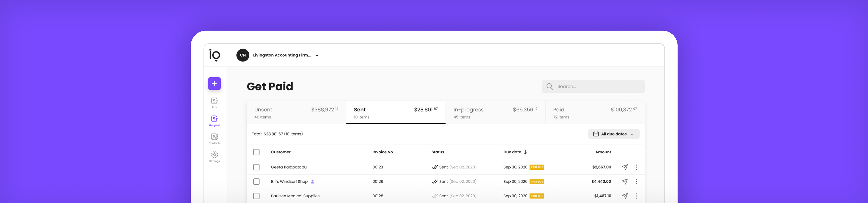This screenshot has width=868, height=203.
Task: Open the Get paid sidebar section
Action: coord(214,121)
